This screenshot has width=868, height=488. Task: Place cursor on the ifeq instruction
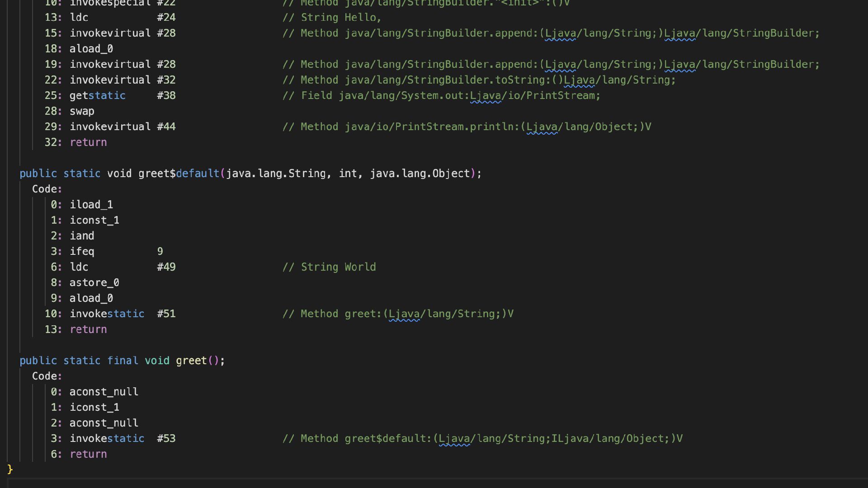[82, 252]
